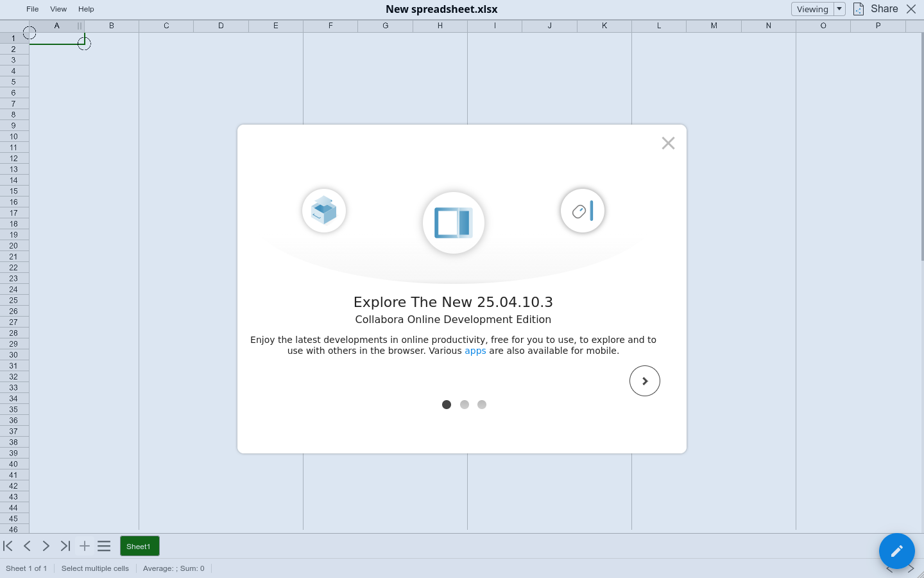Click the Viewing mode button

pyautogui.click(x=812, y=9)
